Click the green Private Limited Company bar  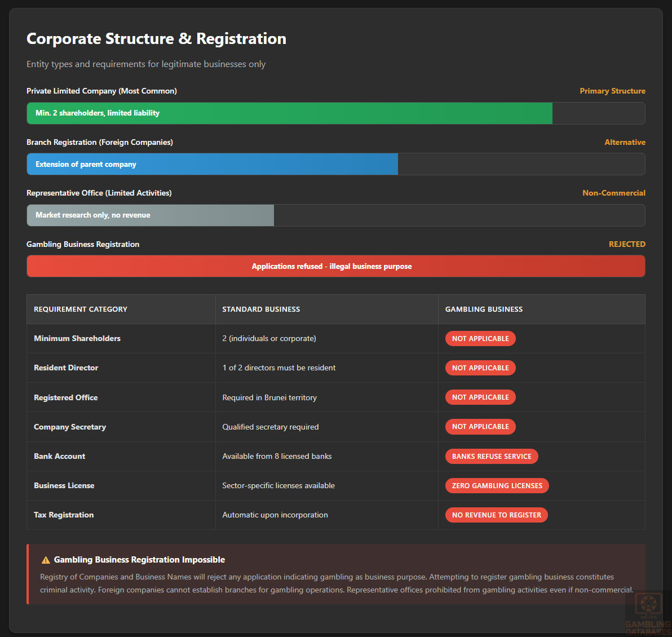tap(289, 113)
